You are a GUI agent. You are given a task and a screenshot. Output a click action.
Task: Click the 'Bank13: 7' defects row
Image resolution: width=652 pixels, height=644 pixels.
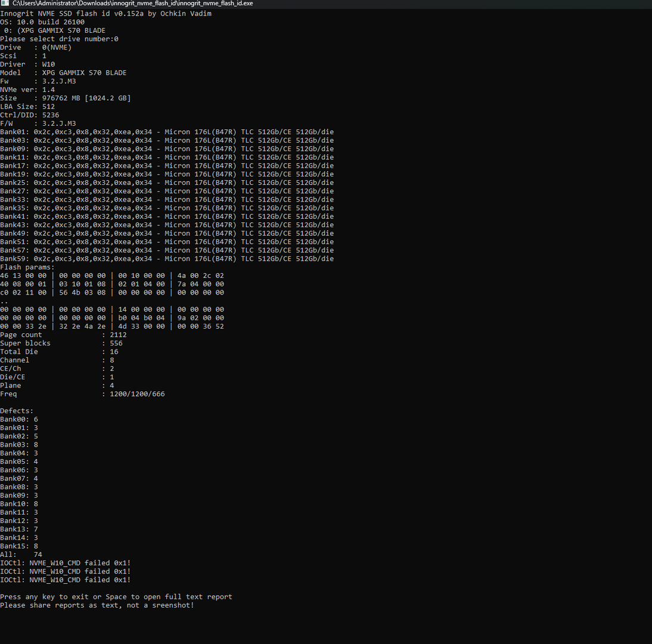[19, 529]
